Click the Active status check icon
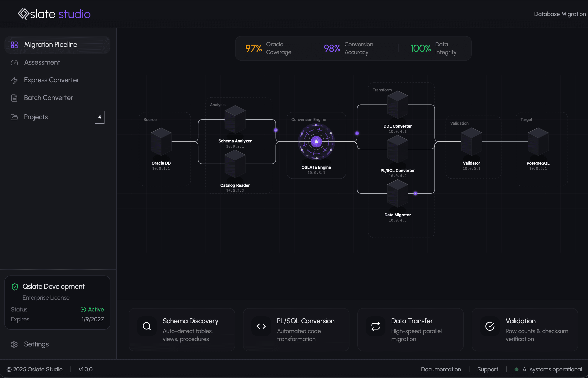 (x=83, y=309)
